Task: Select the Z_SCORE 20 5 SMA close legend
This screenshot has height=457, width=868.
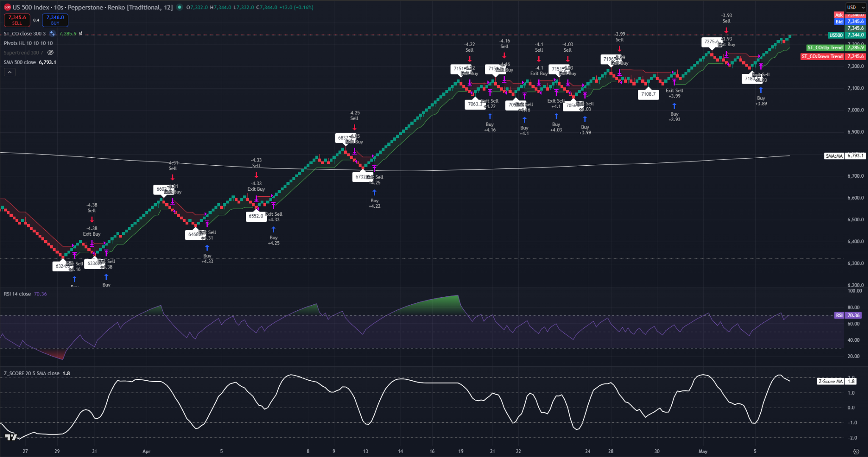Action: 32,373
